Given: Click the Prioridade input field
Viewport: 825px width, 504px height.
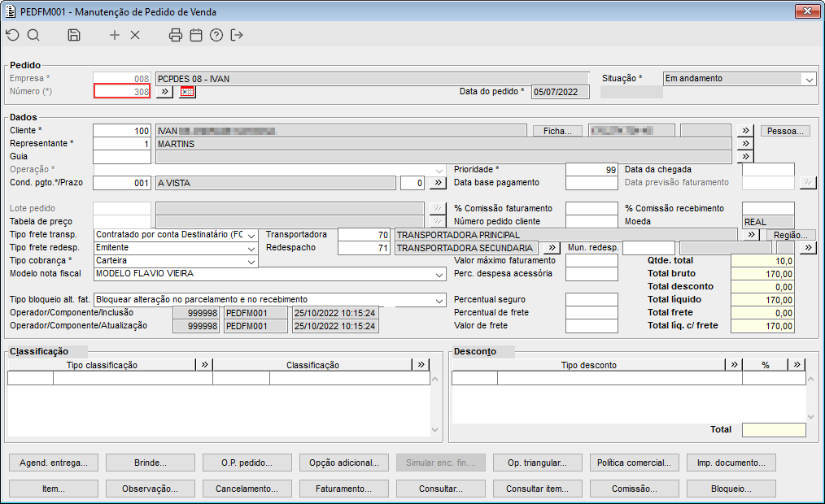Looking at the screenshot, I should pyautogui.click(x=591, y=169).
